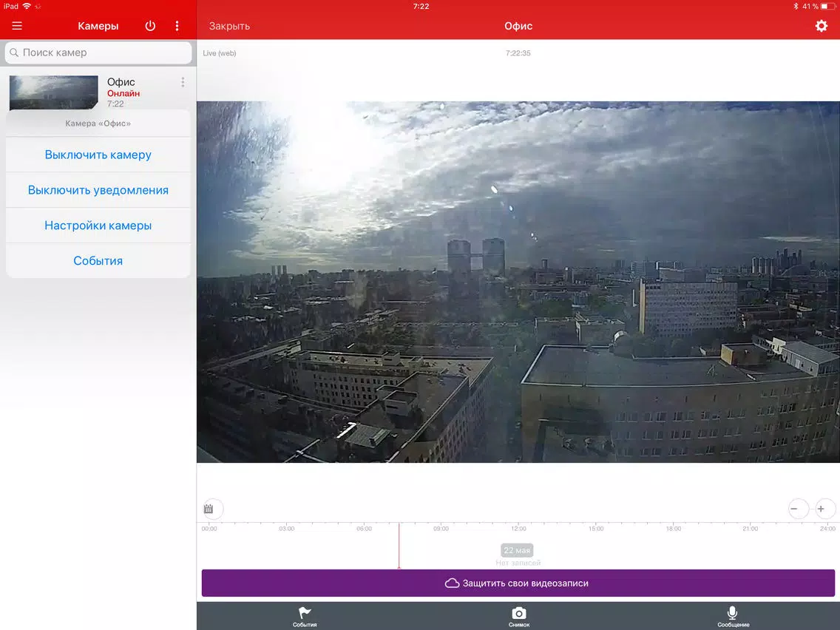Take a snapshot with Снимок camera icon

click(518, 616)
